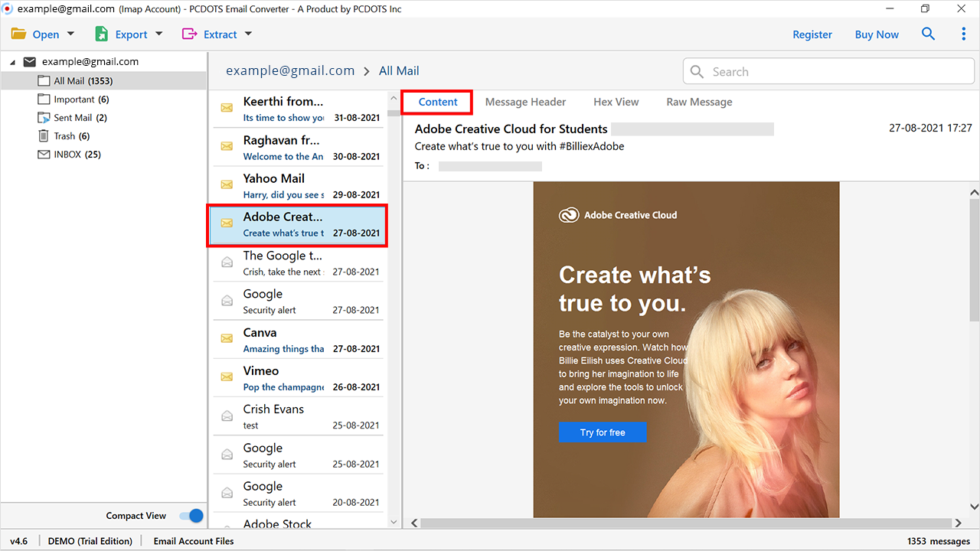Open the three-dot more options menu
Viewport: 980px width, 551px height.
tap(964, 34)
